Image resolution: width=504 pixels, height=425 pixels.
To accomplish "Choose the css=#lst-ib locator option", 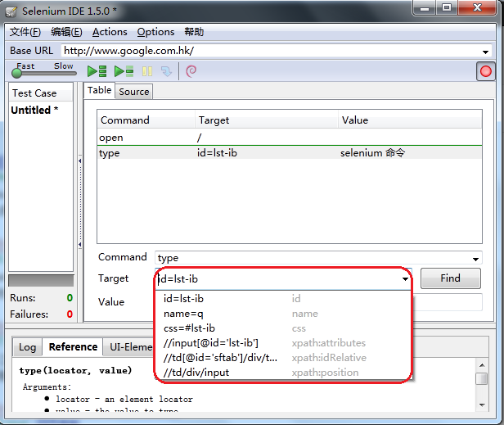I will tap(283, 328).
